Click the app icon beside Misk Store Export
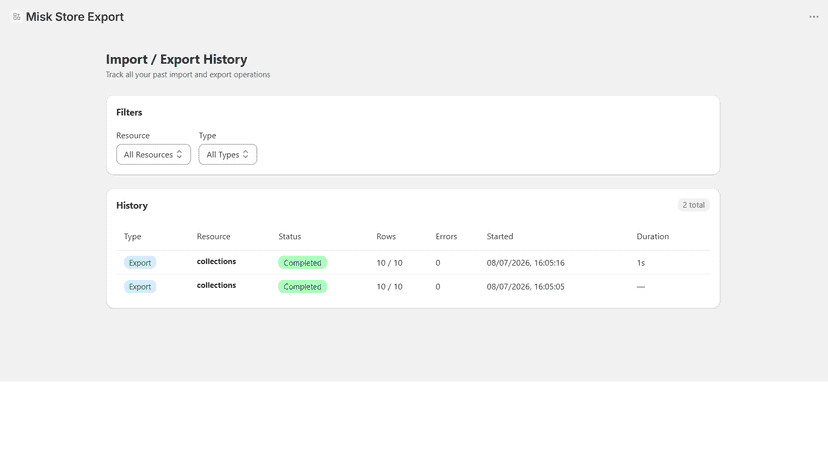828x466 pixels. (x=16, y=17)
